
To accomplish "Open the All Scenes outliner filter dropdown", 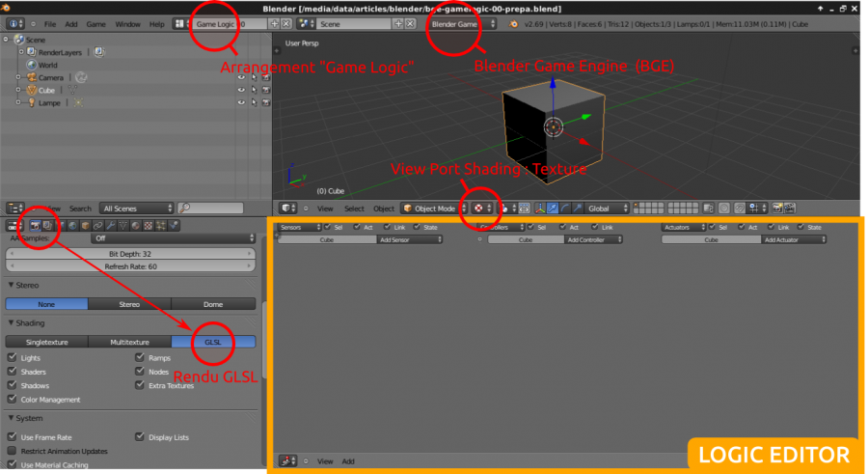I will tap(136, 208).
